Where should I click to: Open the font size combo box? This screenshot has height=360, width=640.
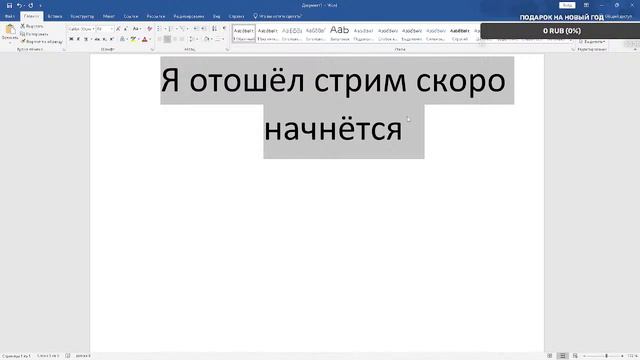(104, 29)
